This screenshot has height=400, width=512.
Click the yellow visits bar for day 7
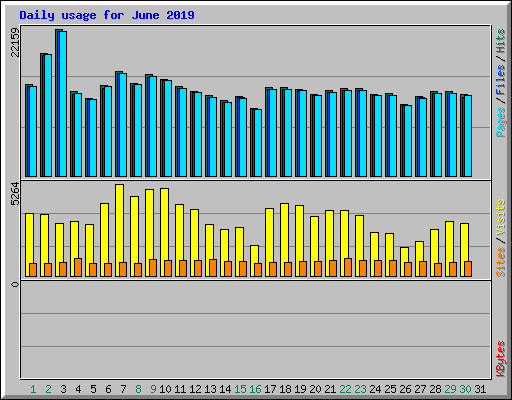(119, 230)
